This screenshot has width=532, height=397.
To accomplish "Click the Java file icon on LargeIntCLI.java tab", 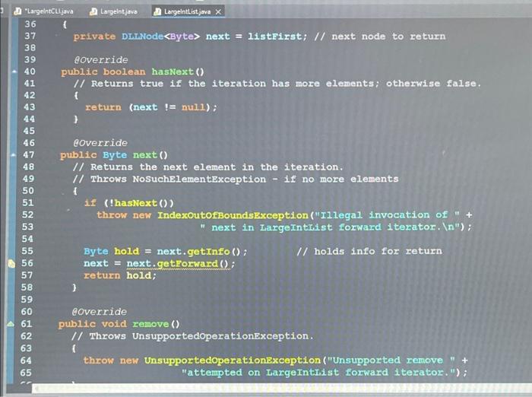I will tap(17, 11).
